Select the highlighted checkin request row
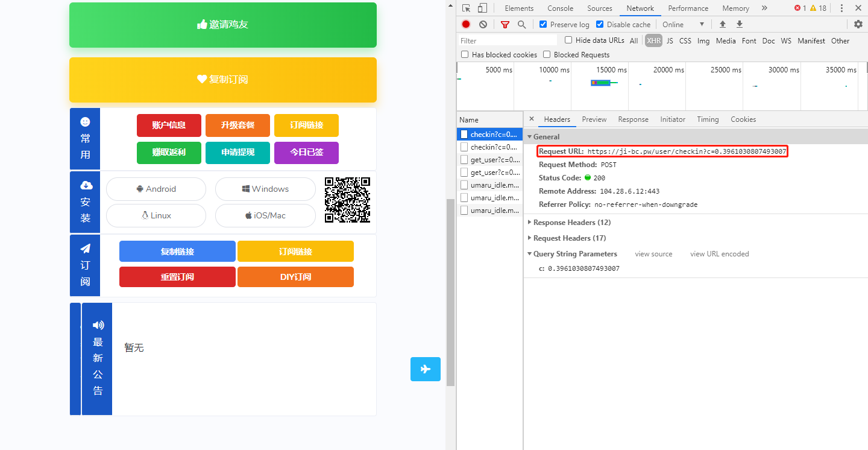Screen dimensions: 868x450 [x=489, y=134]
